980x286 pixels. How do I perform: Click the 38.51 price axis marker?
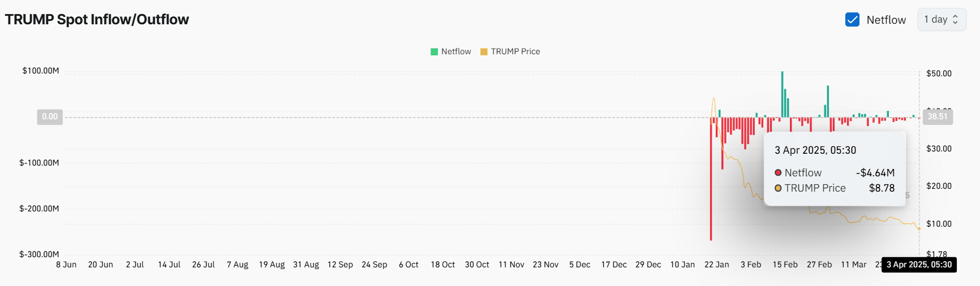[937, 116]
